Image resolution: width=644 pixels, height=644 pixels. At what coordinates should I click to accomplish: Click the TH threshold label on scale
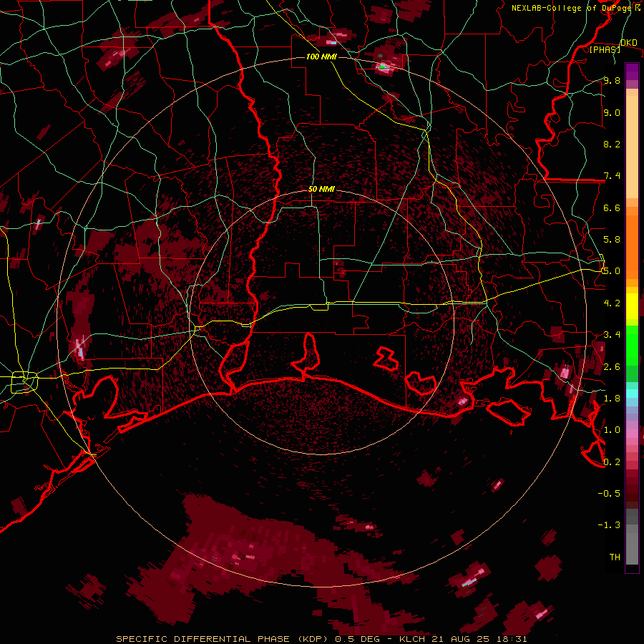(x=615, y=557)
